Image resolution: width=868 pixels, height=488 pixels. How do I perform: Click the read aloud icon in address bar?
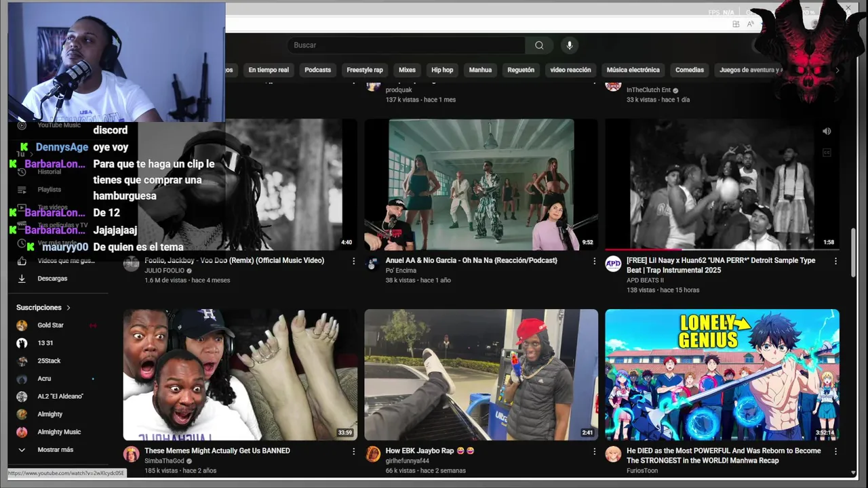(751, 24)
